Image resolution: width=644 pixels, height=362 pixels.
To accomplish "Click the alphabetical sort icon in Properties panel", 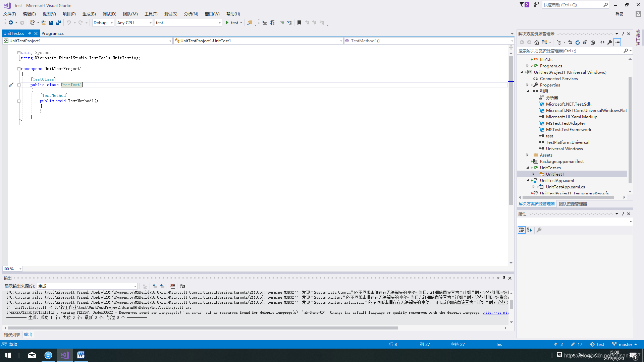I will coord(529,230).
